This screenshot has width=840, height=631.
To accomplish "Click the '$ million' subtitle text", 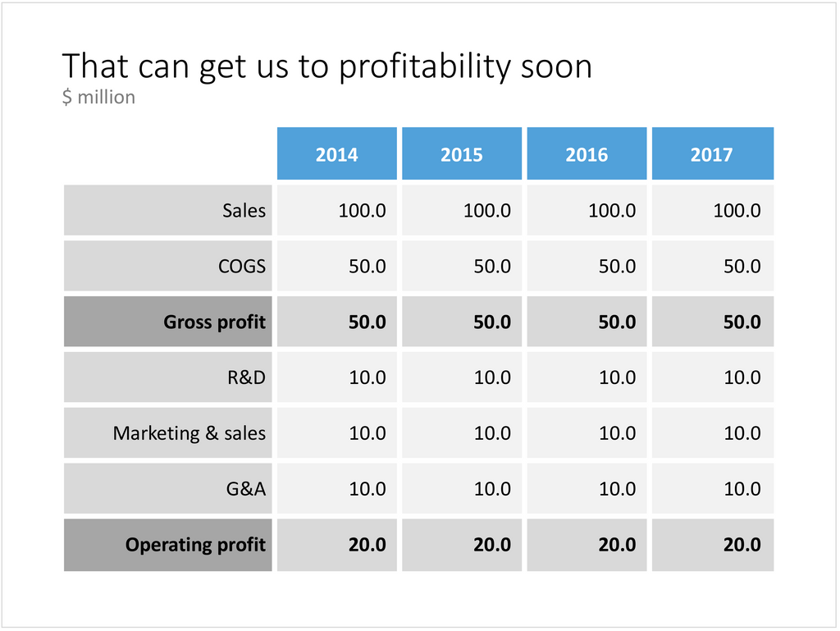I will click(x=98, y=97).
